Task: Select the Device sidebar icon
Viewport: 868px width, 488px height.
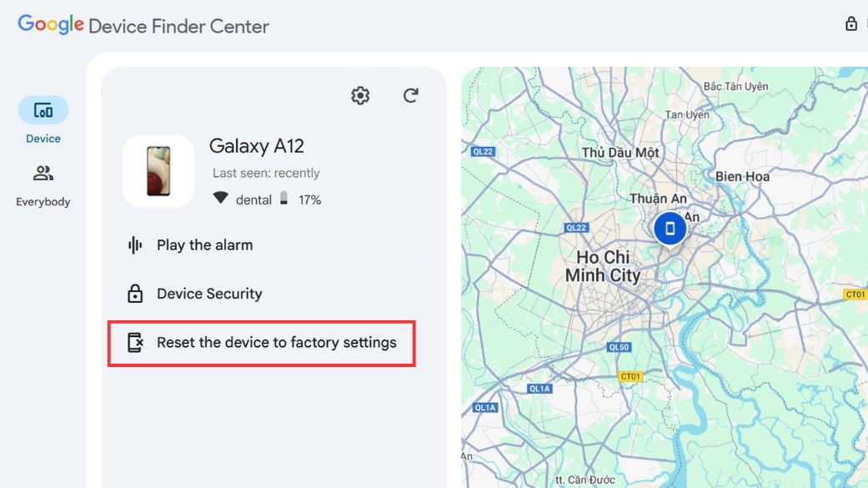Action: [43, 110]
